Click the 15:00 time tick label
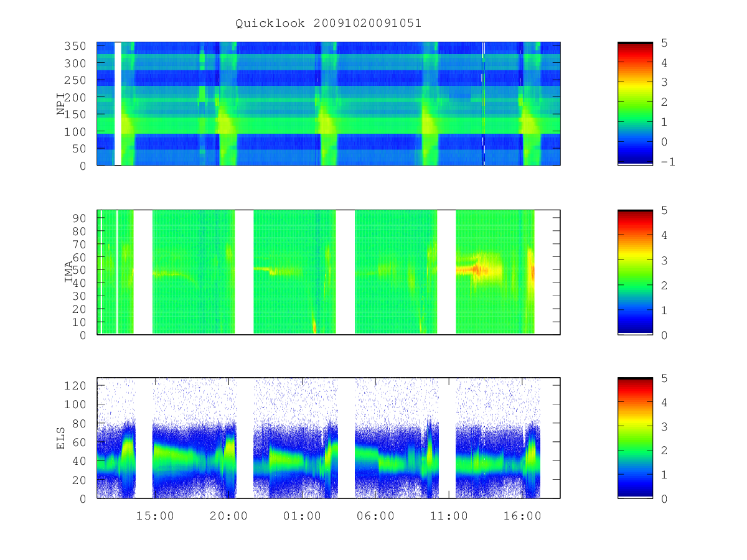747x560 pixels. point(155,516)
